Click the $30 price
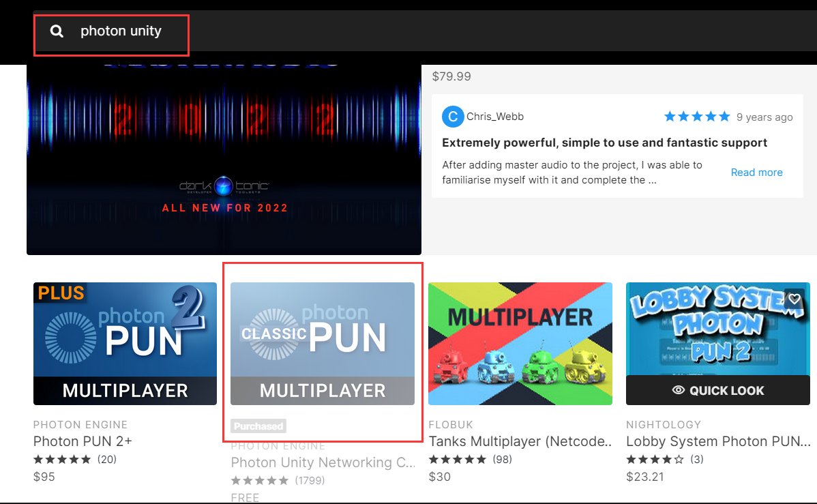The width and height of the screenshot is (817, 504). pos(439,477)
